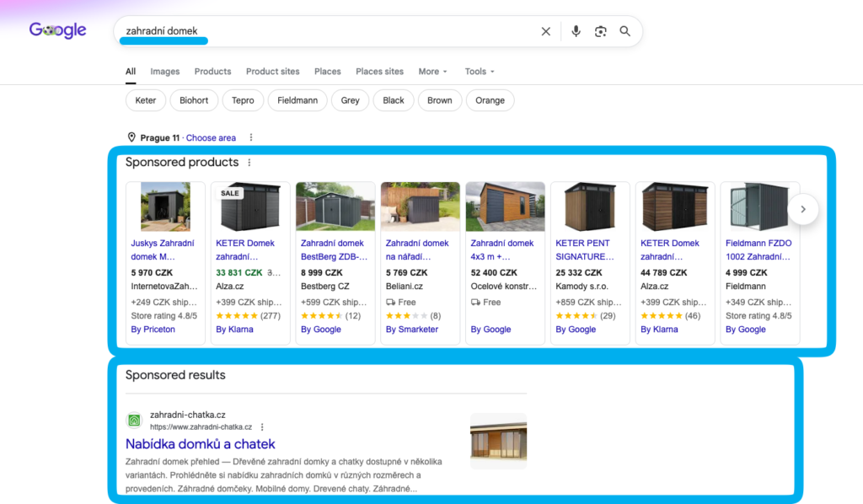The width and height of the screenshot is (863, 504).
Task: Filter by the Biohort chip
Action: [194, 100]
